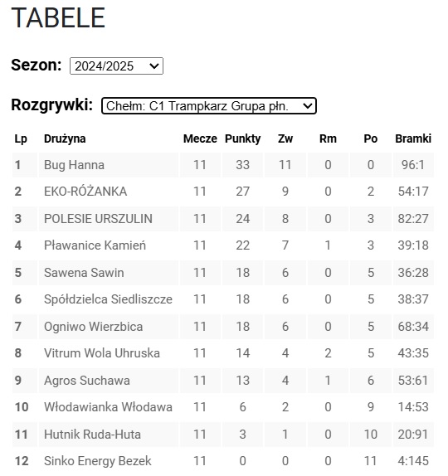
Task: Click the Drużyna column header
Action: tap(65, 138)
